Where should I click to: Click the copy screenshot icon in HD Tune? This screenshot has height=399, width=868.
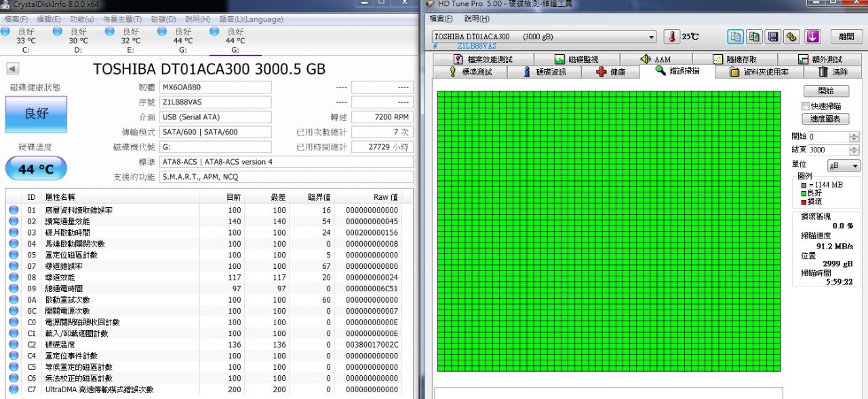tap(753, 37)
